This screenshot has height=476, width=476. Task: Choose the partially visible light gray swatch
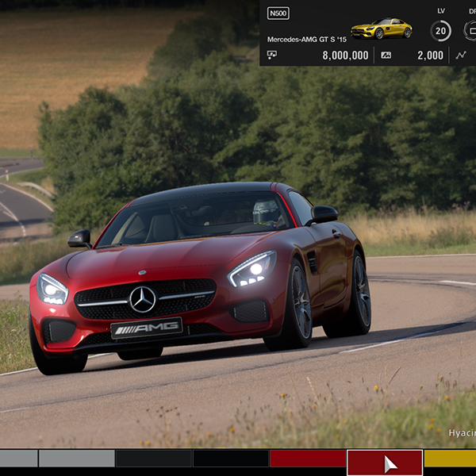pyautogui.click(x=19, y=458)
